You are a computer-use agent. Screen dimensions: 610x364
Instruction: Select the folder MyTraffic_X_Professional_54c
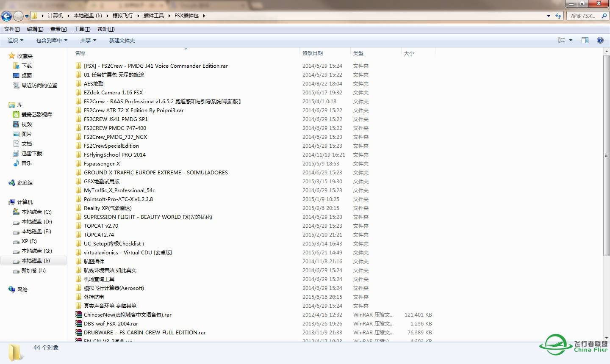pos(119,190)
